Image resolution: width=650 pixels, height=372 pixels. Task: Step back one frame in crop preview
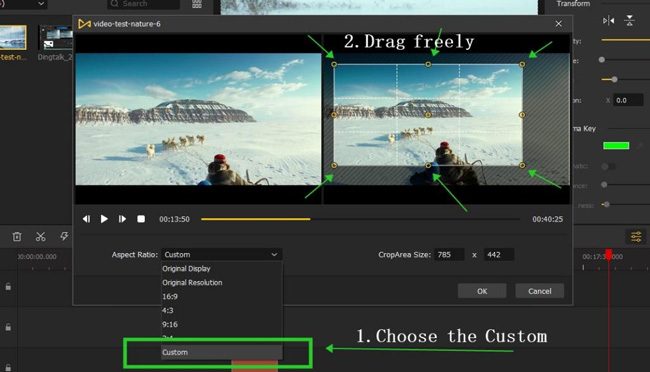(x=86, y=219)
